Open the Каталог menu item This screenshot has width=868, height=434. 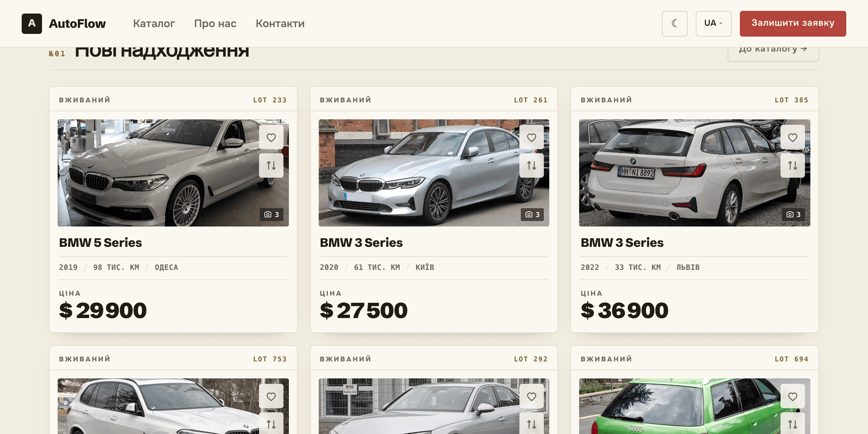tap(154, 24)
